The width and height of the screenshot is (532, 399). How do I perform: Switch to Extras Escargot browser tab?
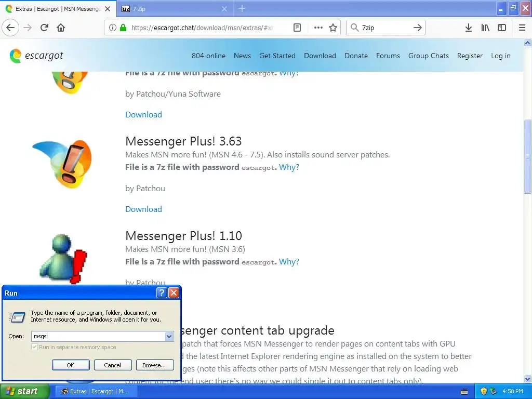click(x=58, y=9)
